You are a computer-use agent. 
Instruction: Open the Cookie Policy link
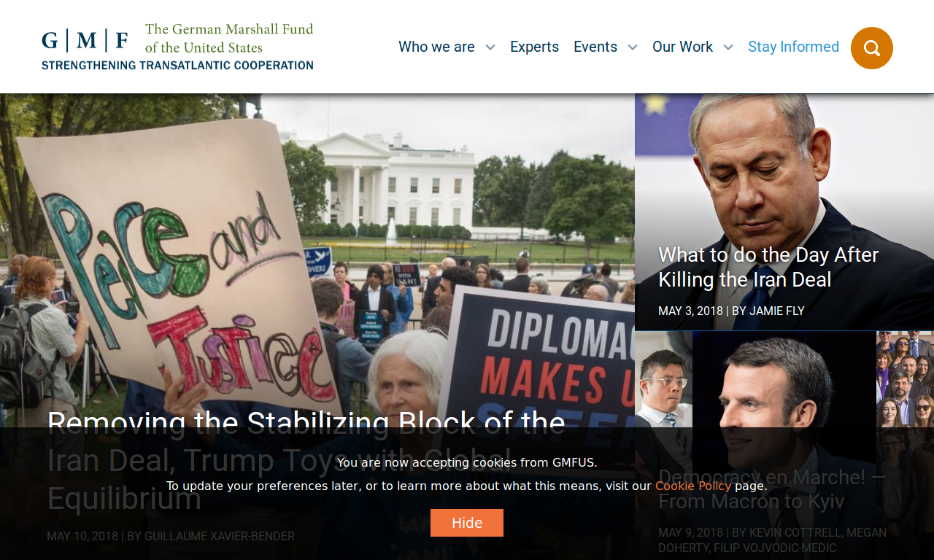pyautogui.click(x=693, y=486)
